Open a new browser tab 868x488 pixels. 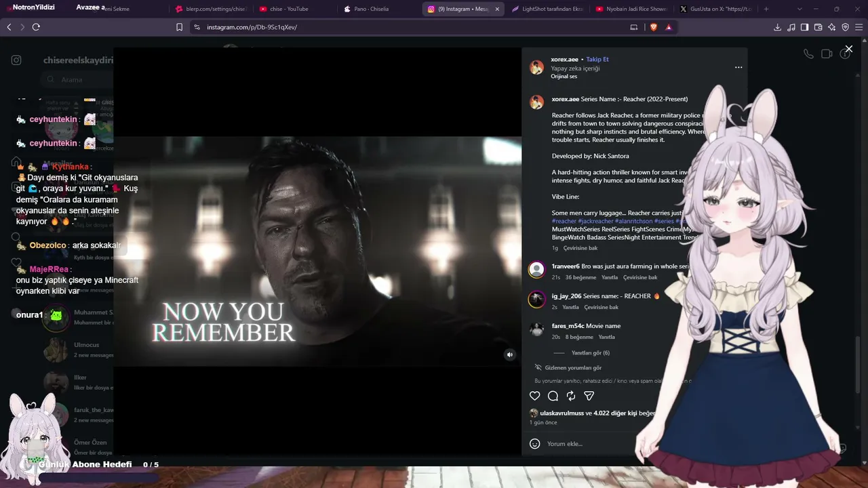coord(766,9)
